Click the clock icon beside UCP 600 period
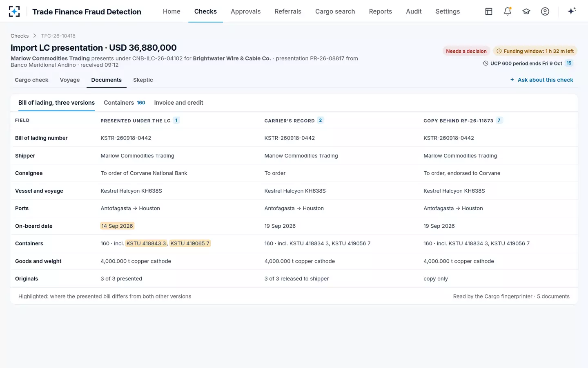The width and height of the screenshot is (588, 368). 486,63
